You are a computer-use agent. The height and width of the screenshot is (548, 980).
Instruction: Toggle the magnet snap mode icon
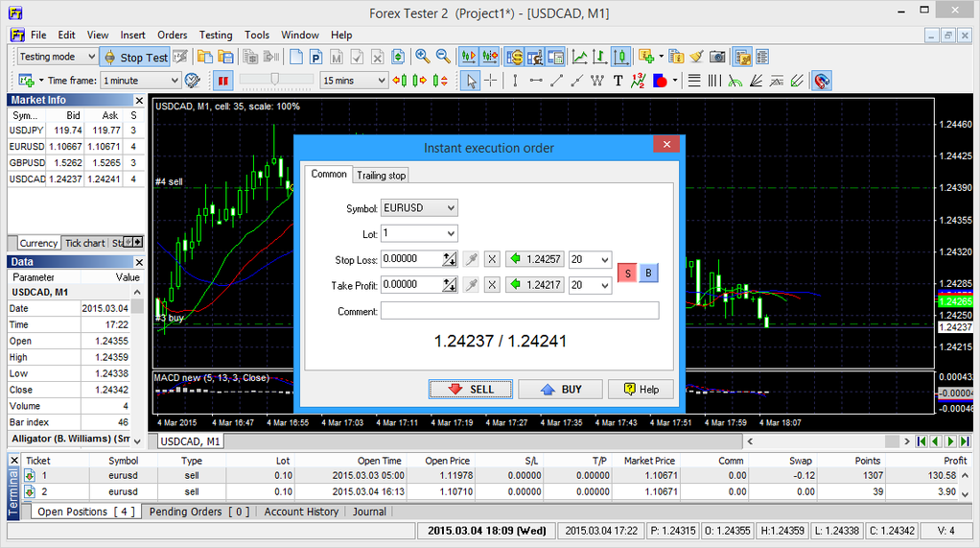[x=822, y=81]
